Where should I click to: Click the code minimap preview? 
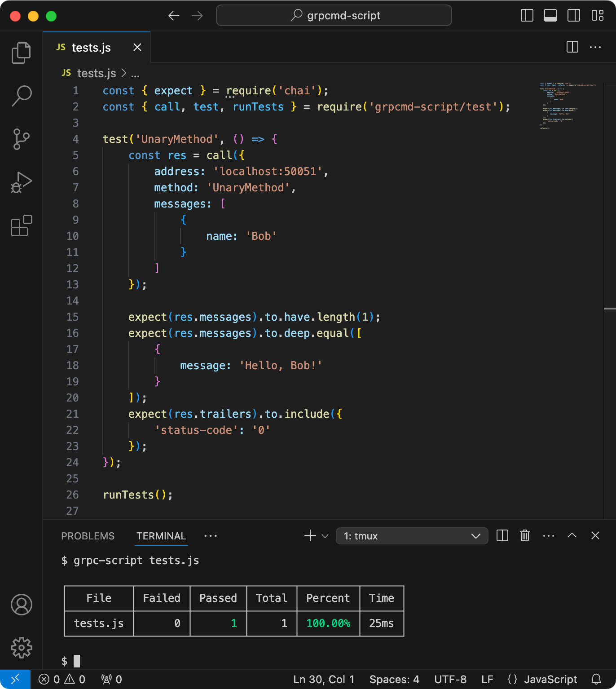click(568, 106)
